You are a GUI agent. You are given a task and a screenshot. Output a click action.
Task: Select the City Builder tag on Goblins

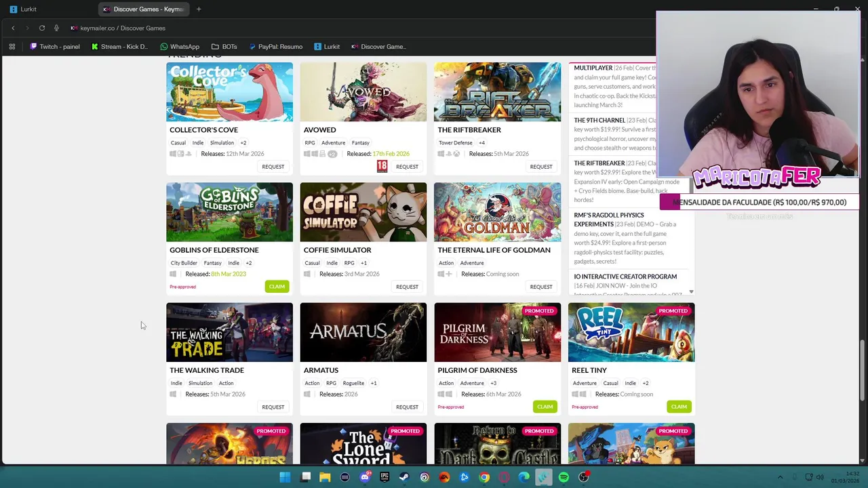(184, 263)
